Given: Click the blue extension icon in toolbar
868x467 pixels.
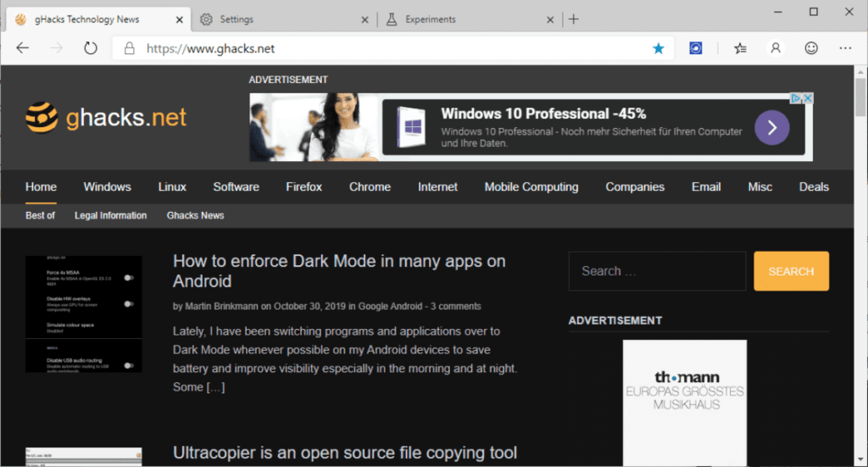Looking at the screenshot, I should tap(696, 48).
